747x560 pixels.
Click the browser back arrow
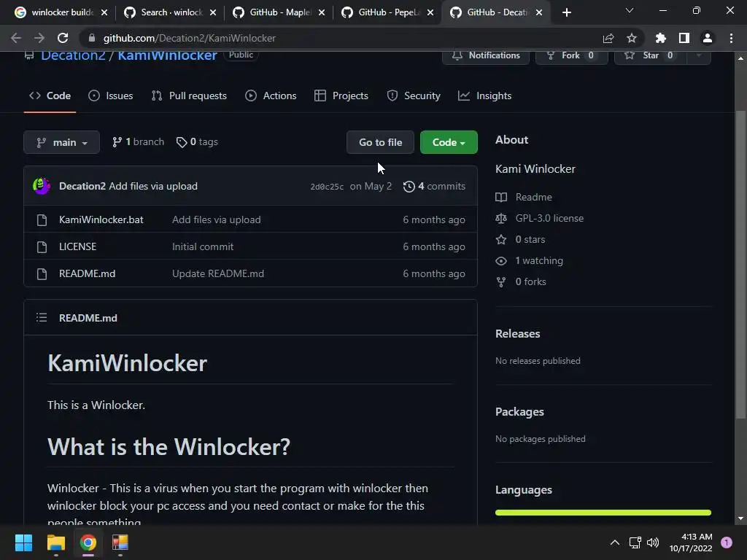click(16, 38)
